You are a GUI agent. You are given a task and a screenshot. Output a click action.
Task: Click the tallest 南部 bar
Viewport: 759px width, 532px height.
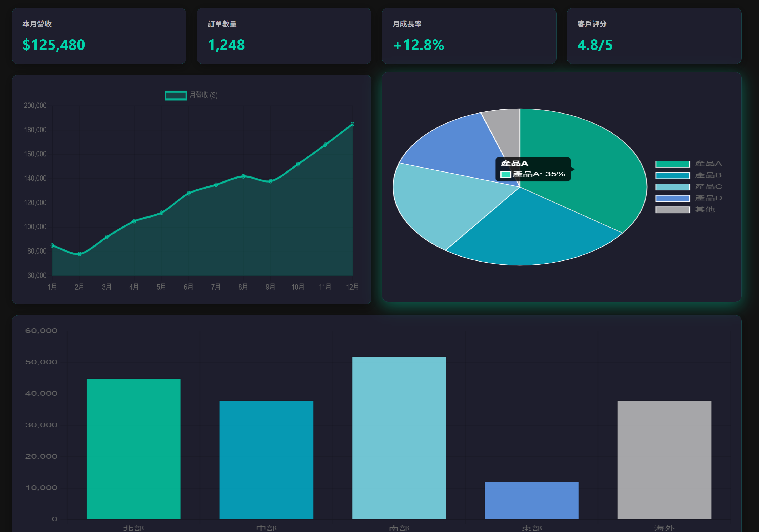coord(399,437)
